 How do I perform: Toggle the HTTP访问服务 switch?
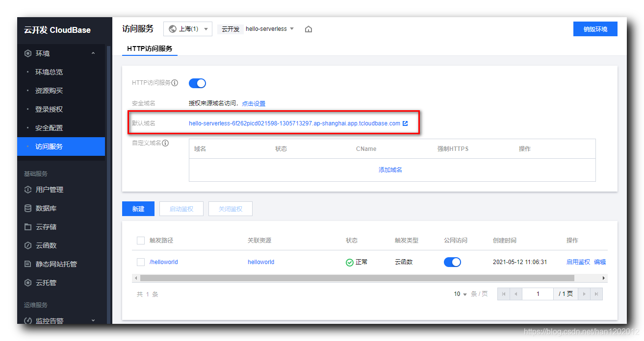click(x=197, y=83)
